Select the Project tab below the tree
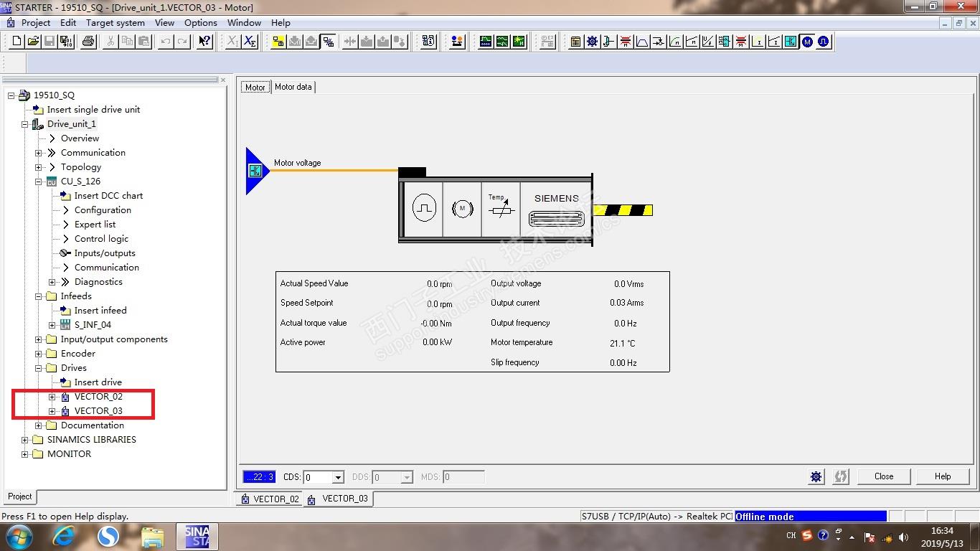Image resolution: width=980 pixels, height=551 pixels. pos(20,496)
